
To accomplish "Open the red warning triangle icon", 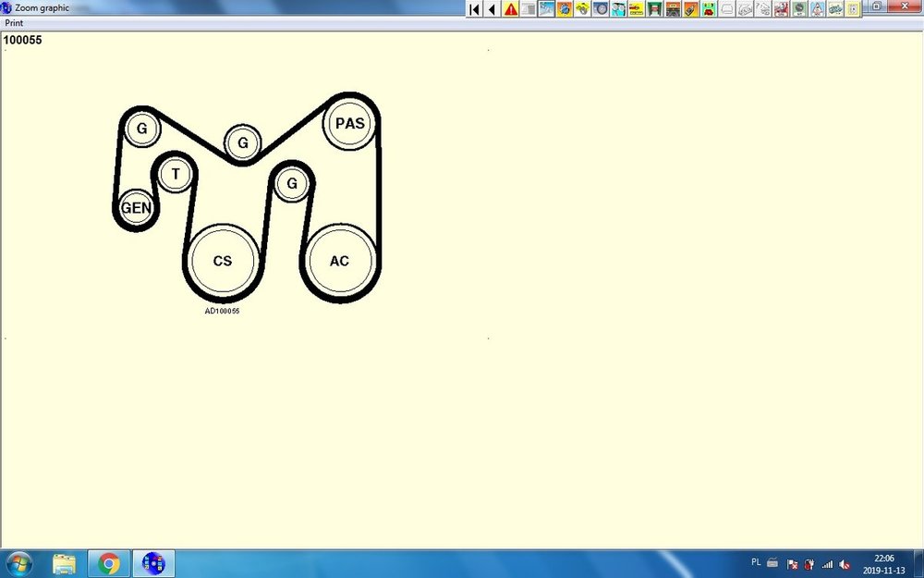I will point(510,9).
